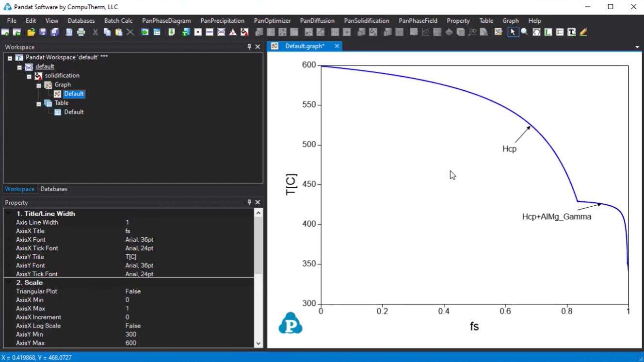Select the zoom magnifier tool
The image size is (644, 362).
(x=524, y=33)
